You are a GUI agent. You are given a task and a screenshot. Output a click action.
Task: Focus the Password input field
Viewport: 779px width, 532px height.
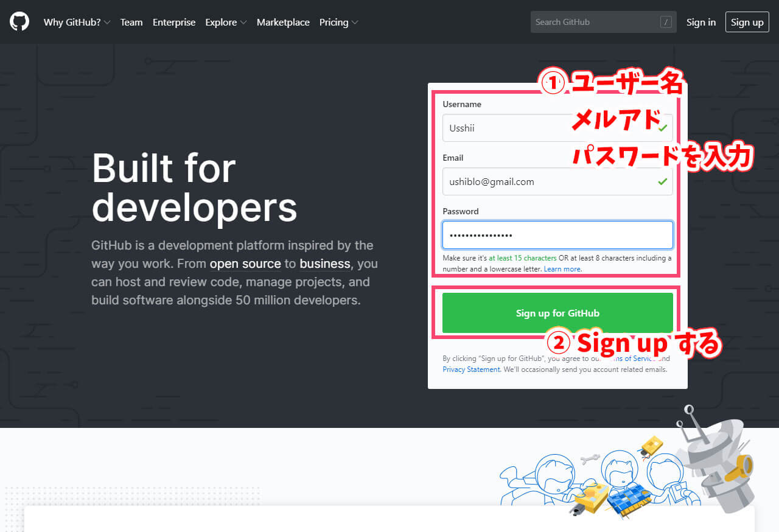pos(557,235)
